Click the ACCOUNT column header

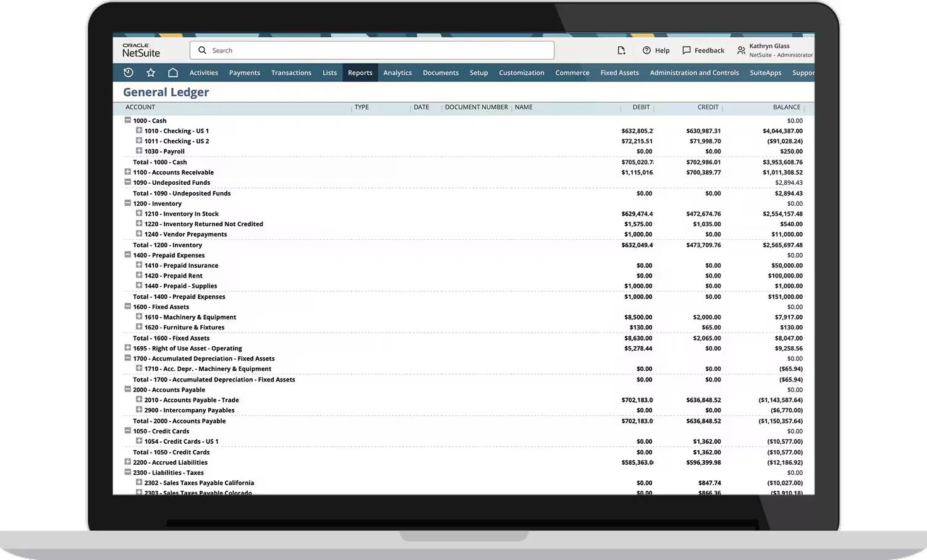[140, 107]
